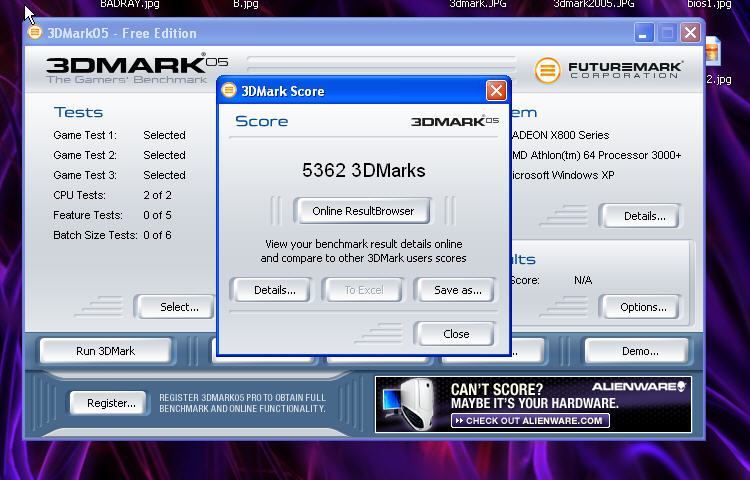Click the 3DMark05 logo in the score dialog
Viewport: 750px width, 480px height.
point(454,121)
